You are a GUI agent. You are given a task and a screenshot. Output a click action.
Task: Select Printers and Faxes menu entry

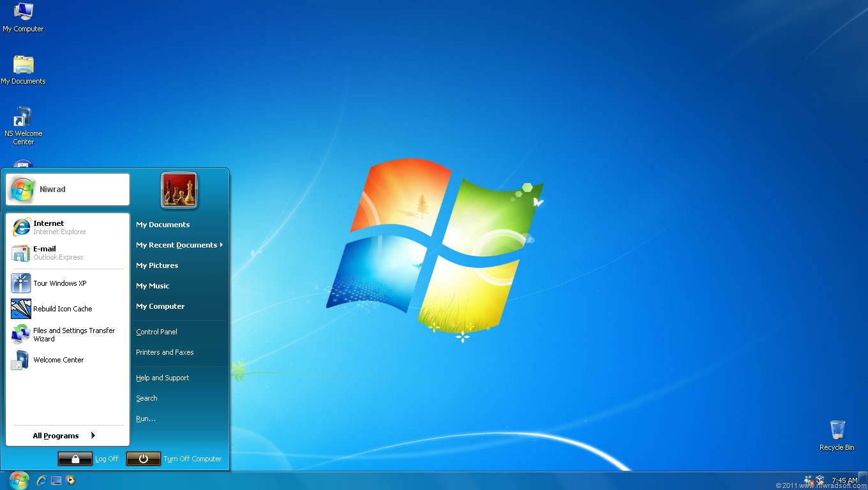tap(165, 352)
